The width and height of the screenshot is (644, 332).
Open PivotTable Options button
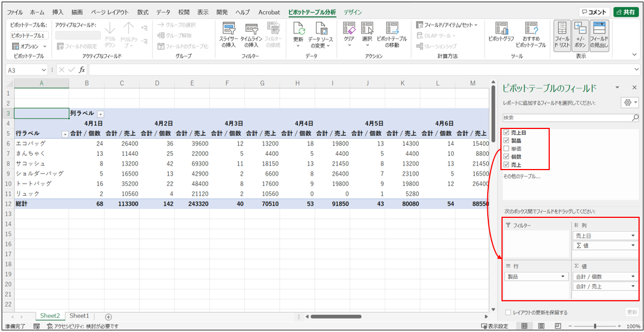[x=29, y=46]
